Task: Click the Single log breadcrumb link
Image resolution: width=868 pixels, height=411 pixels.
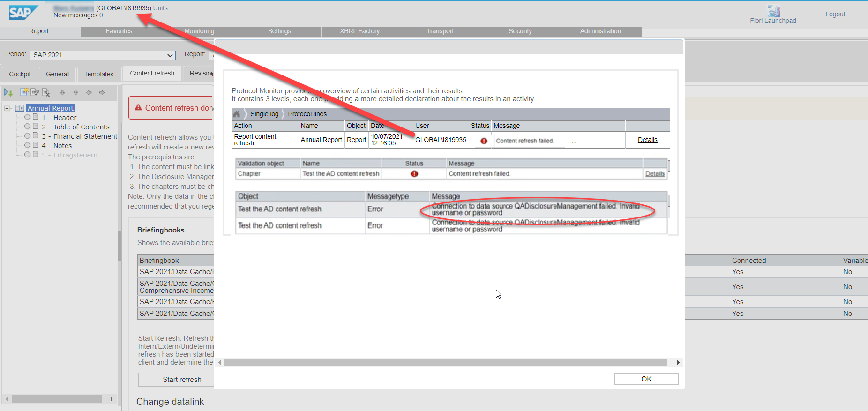Action: [x=264, y=114]
